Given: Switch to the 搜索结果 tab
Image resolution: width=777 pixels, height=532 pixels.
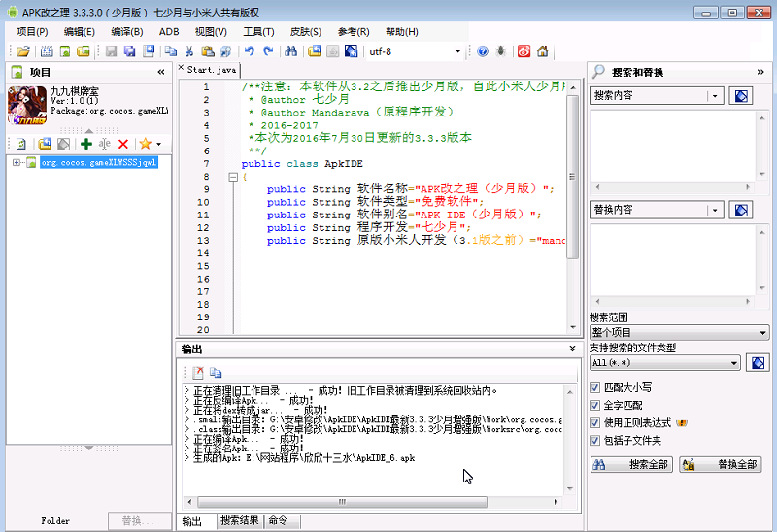Looking at the screenshot, I should (240, 521).
